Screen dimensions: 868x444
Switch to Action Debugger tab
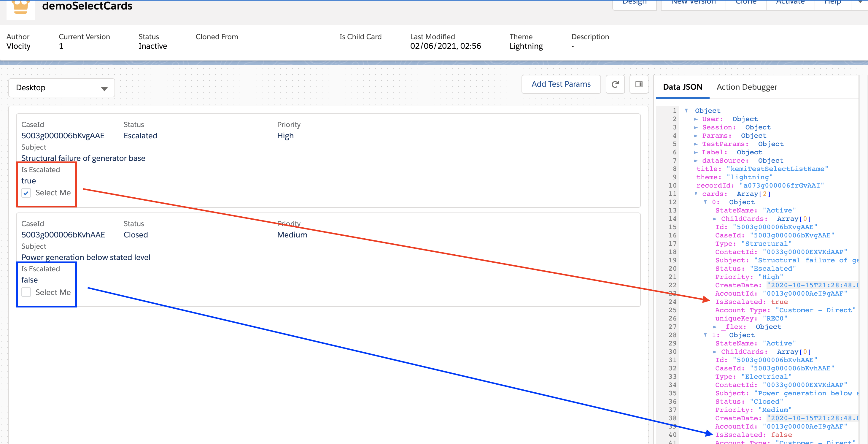point(747,87)
